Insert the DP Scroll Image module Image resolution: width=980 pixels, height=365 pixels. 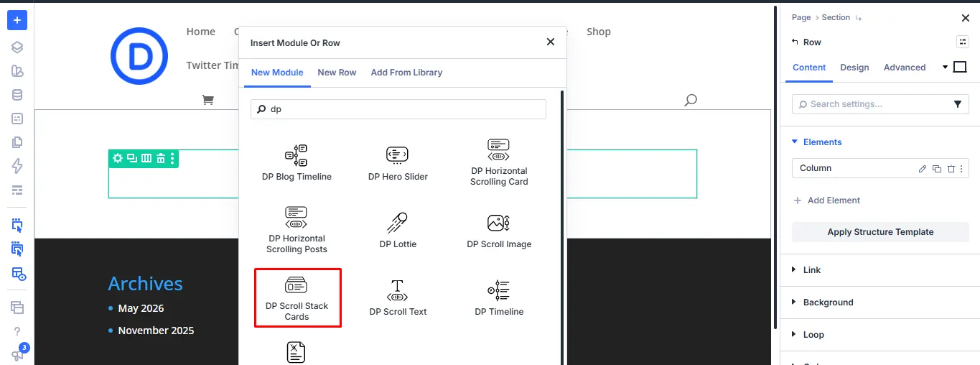499,230
